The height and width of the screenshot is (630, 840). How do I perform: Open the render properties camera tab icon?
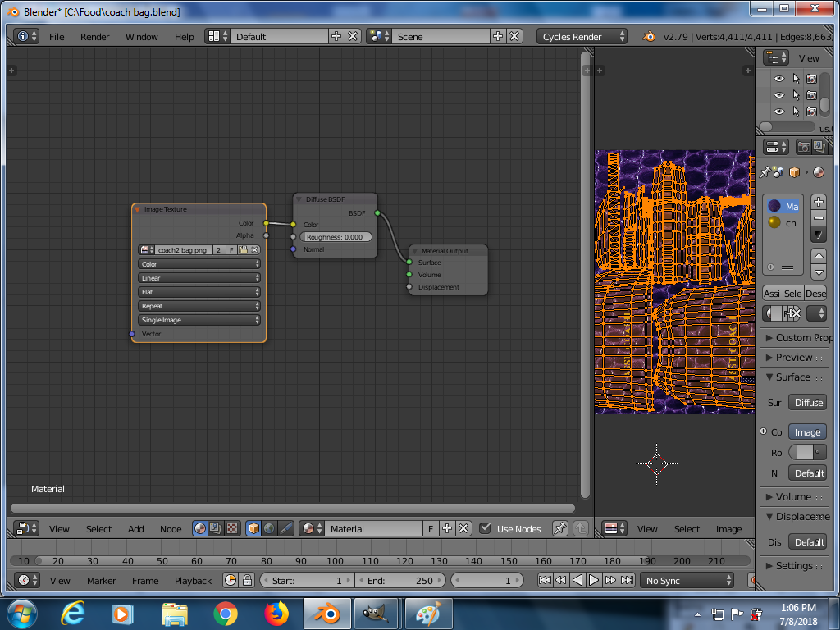point(804,147)
